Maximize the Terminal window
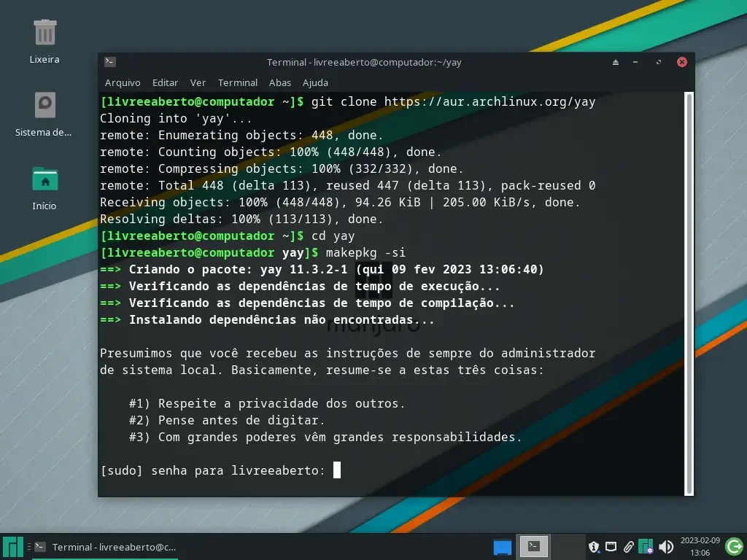The height and width of the screenshot is (560, 747). (659, 63)
